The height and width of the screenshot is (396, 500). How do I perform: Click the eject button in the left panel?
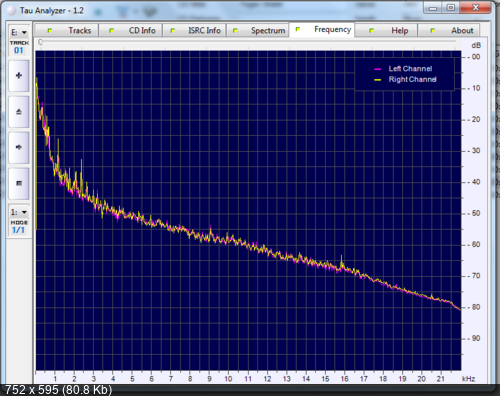(19, 112)
